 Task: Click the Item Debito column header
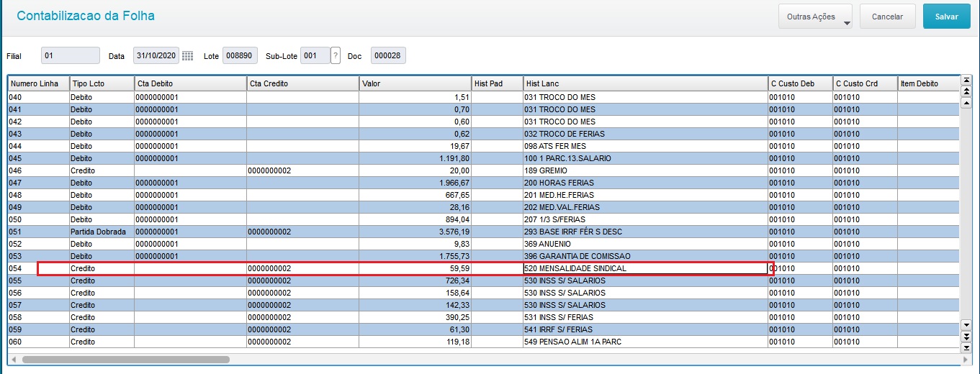point(929,83)
